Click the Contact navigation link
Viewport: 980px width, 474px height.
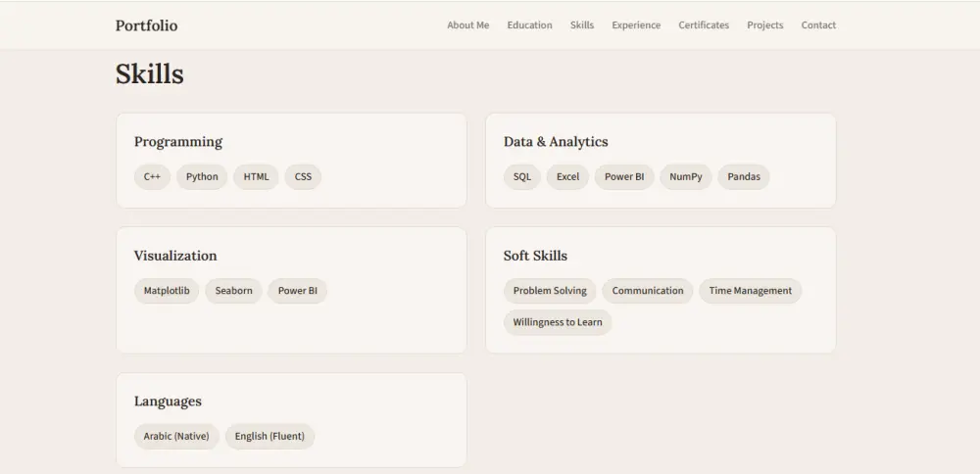tap(818, 25)
